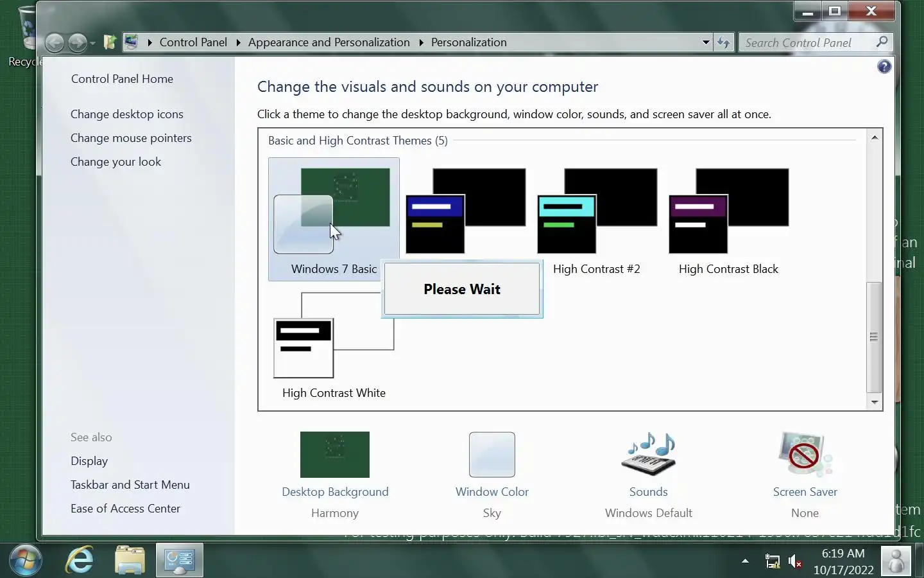This screenshot has width=924, height=578.
Task: Click the Screen Saver icon
Action: pos(805,455)
